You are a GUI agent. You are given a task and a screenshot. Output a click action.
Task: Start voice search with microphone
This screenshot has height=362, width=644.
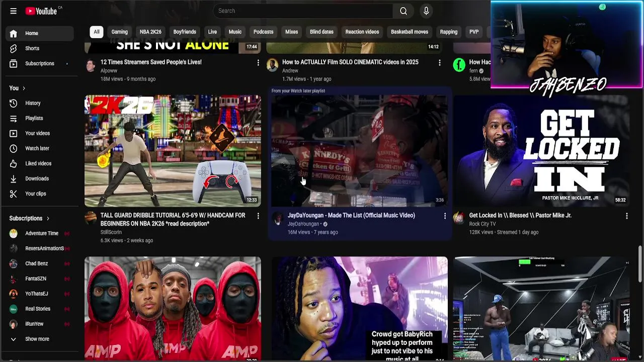(426, 11)
